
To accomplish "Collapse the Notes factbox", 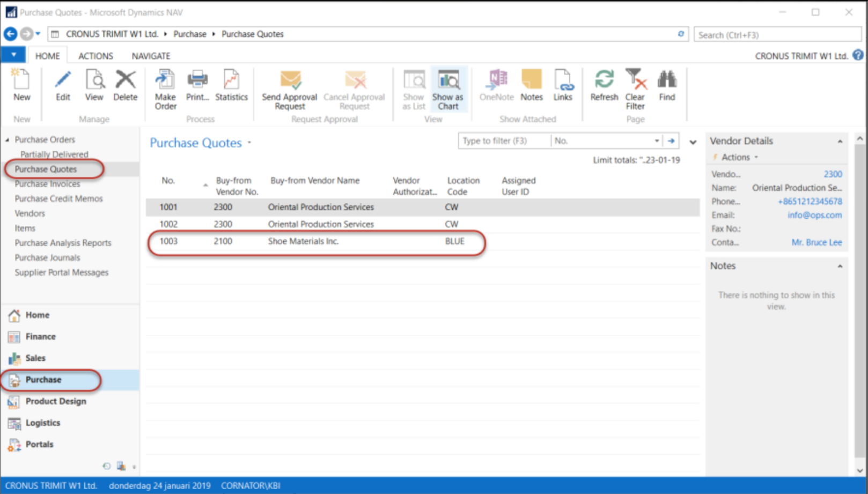I will click(x=840, y=266).
